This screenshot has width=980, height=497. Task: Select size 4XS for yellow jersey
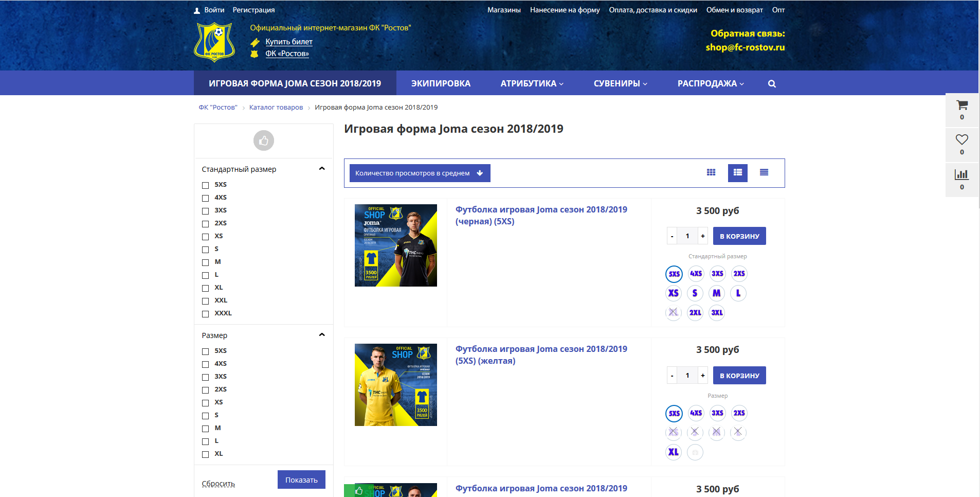[x=696, y=413]
